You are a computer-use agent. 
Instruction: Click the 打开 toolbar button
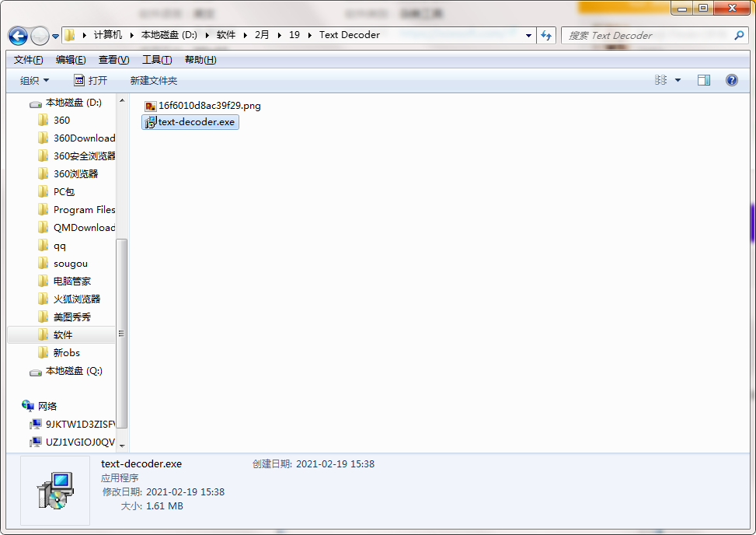pos(91,80)
